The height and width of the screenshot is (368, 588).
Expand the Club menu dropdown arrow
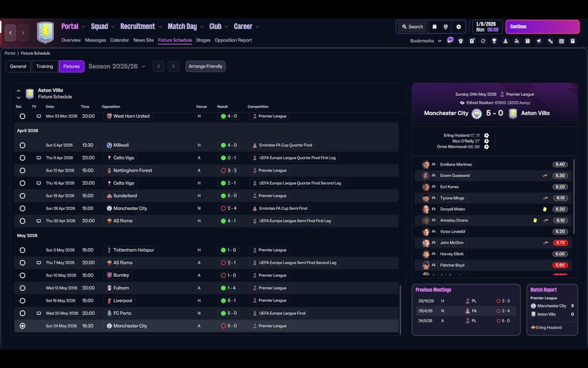point(226,27)
